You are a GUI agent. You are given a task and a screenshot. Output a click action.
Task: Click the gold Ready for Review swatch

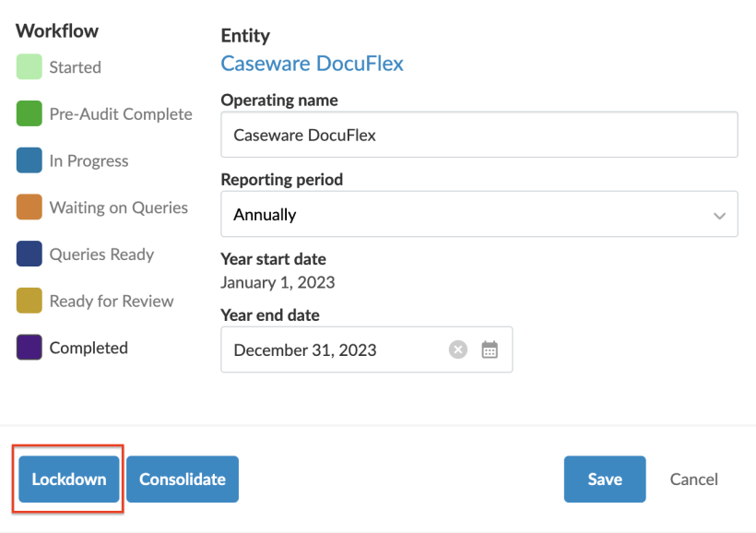[x=30, y=301]
